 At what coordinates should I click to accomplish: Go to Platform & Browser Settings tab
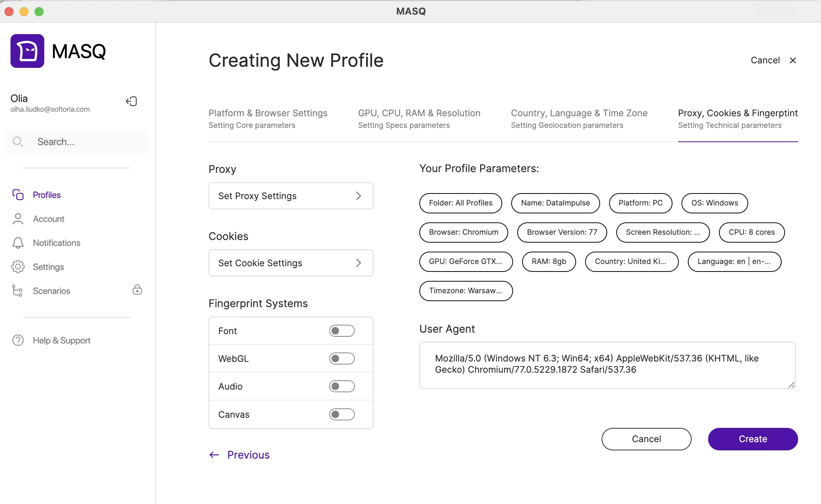tap(268, 119)
